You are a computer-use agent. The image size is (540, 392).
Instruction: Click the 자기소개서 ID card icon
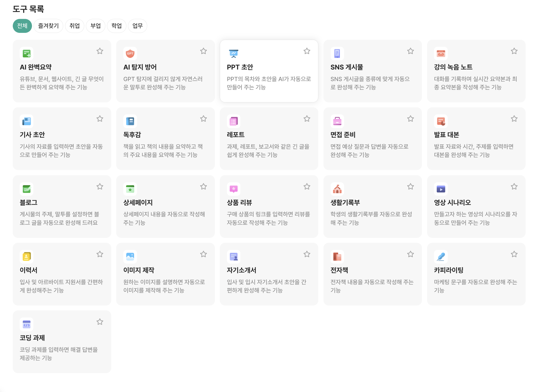click(x=234, y=257)
